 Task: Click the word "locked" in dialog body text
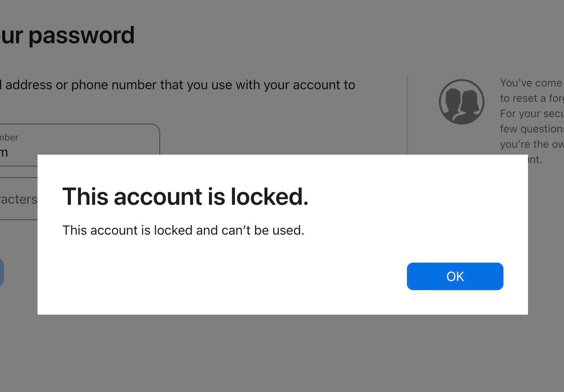tap(173, 230)
